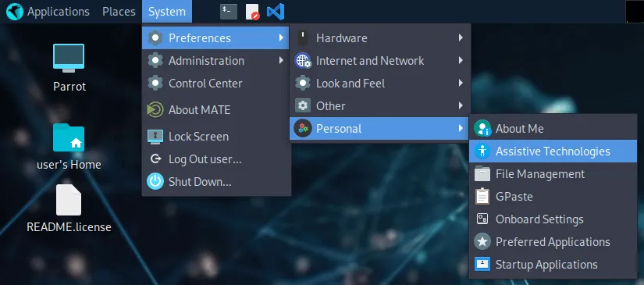The image size is (644, 285).
Task: Click the Look and Feel label
Action: click(350, 84)
